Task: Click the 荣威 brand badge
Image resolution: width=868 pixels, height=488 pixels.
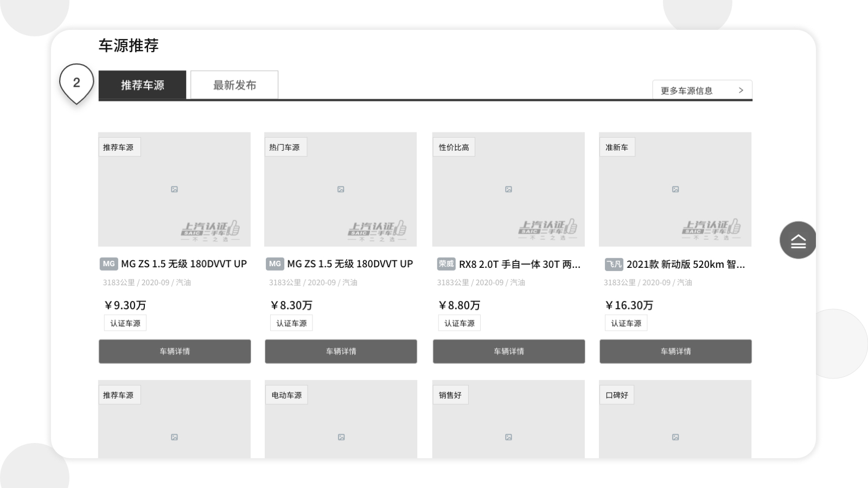Action: [446, 264]
